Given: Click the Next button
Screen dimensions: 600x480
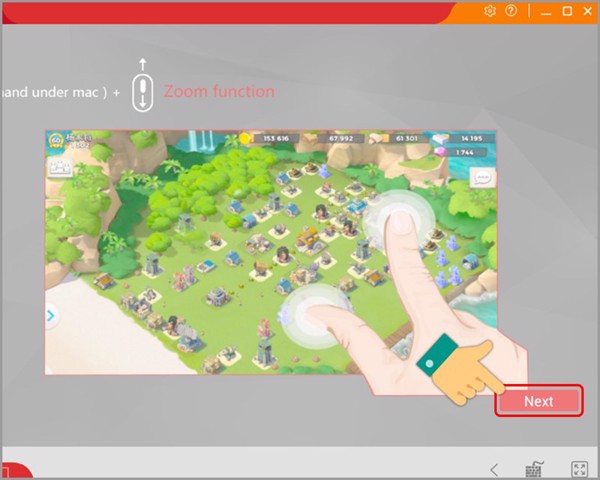Looking at the screenshot, I should pos(539,401).
